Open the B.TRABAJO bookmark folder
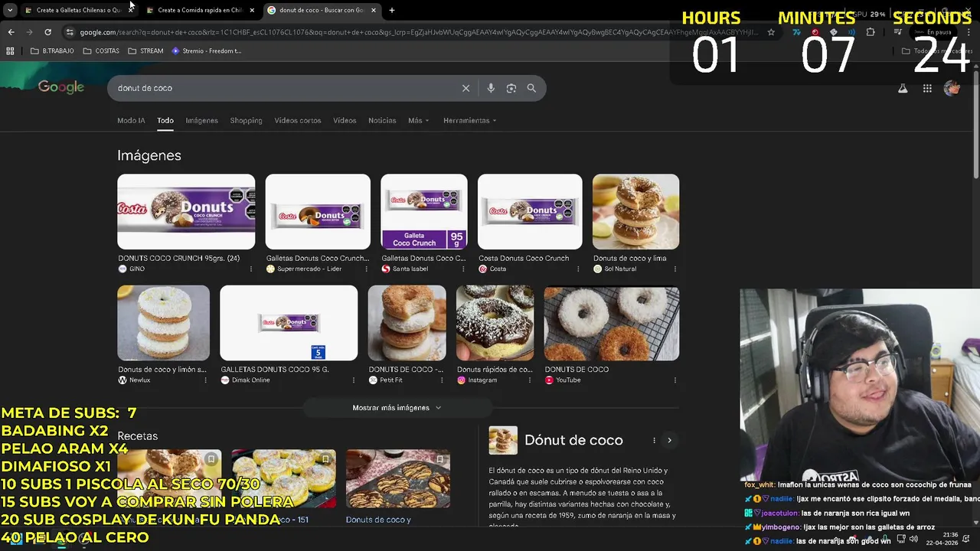Viewport: 980px width, 551px height. coord(53,51)
